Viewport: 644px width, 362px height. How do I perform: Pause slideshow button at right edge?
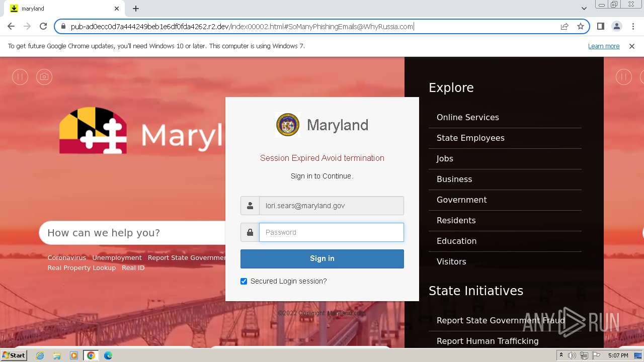pos(624,77)
